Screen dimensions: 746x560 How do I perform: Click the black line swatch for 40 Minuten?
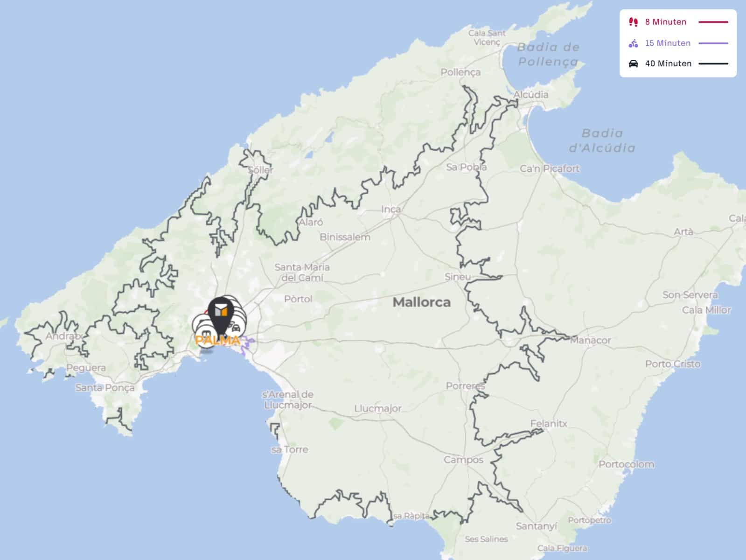(713, 63)
